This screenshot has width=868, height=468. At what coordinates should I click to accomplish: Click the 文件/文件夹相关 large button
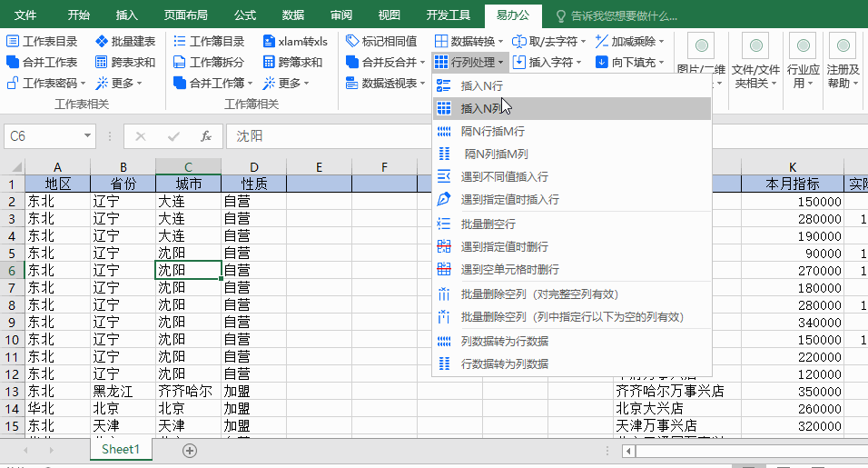755,61
